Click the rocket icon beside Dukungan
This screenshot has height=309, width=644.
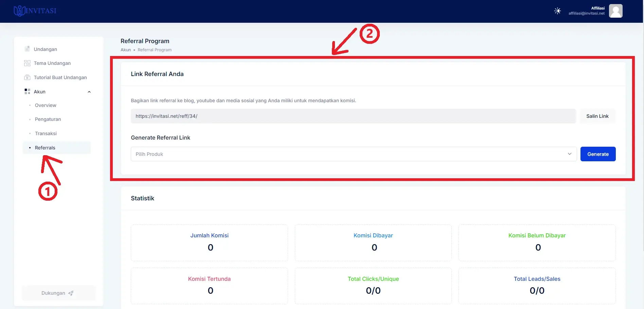(71, 293)
